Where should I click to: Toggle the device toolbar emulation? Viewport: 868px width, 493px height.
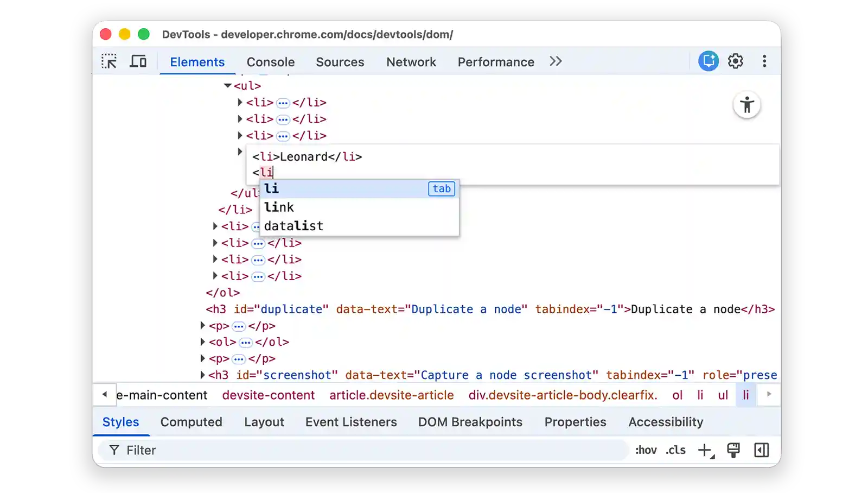click(138, 61)
